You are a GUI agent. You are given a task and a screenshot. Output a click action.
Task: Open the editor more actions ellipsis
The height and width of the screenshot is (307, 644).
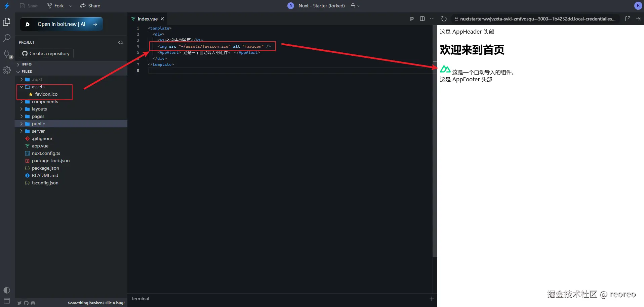tap(432, 19)
